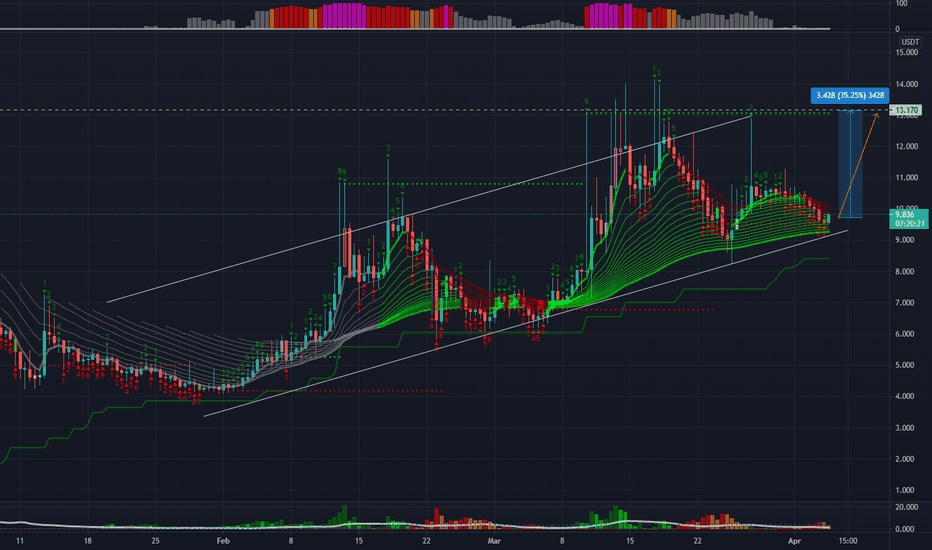The width and height of the screenshot is (932, 550).
Task: Select the upper white channel trendline
Action: pos(429,209)
